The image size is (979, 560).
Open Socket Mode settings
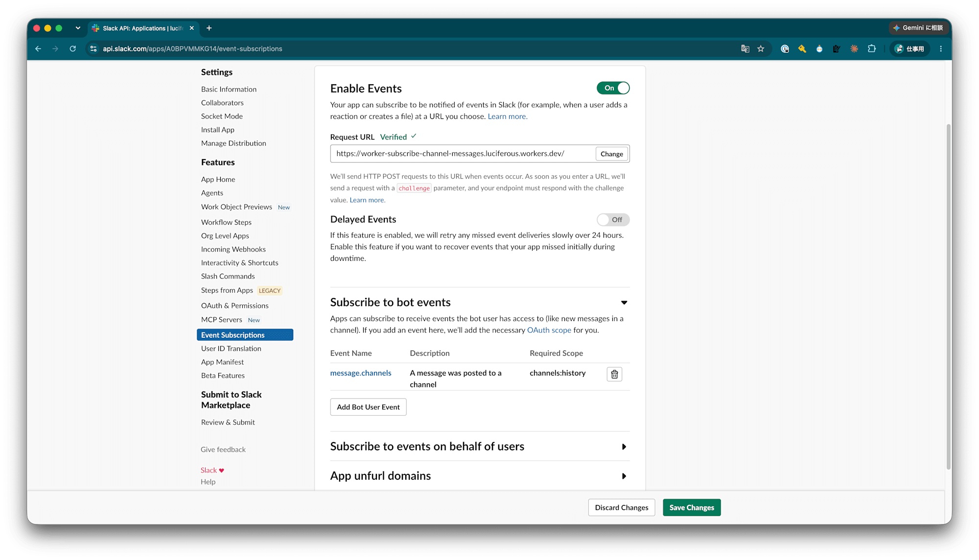coord(222,117)
